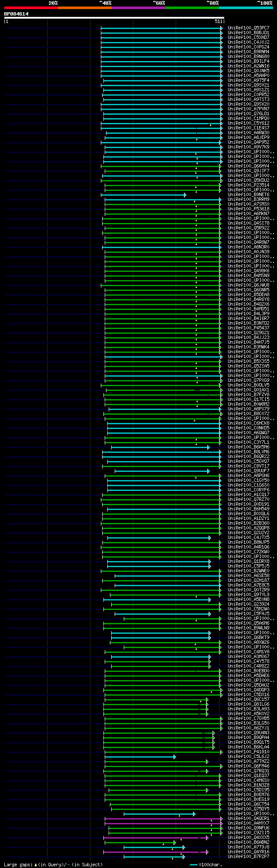This screenshot has height=868, width=277.
Task: Open hit UniRef100_A2WNI6
Action: 248,66
